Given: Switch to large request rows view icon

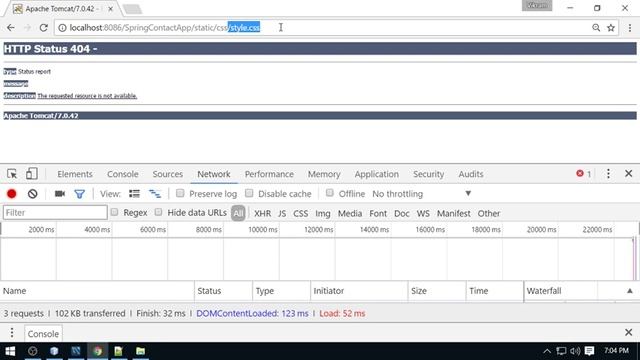Looking at the screenshot, I should point(134,194).
